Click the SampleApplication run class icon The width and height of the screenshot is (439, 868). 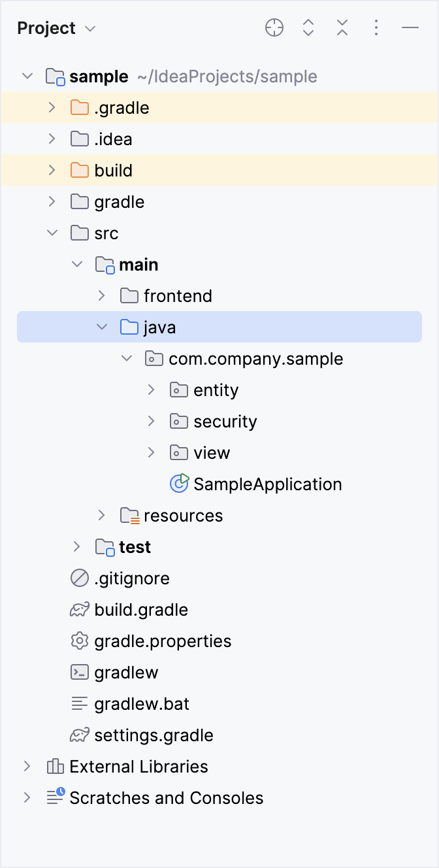coord(178,484)
